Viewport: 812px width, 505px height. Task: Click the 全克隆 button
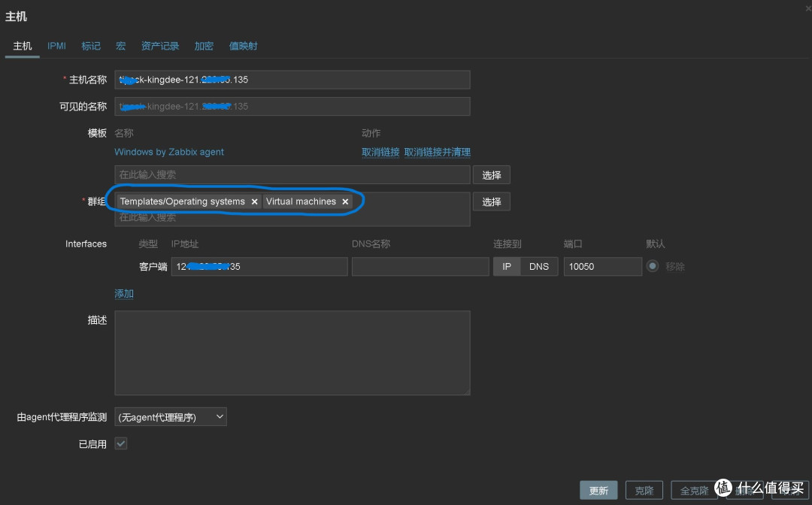[x=695, y=491]
